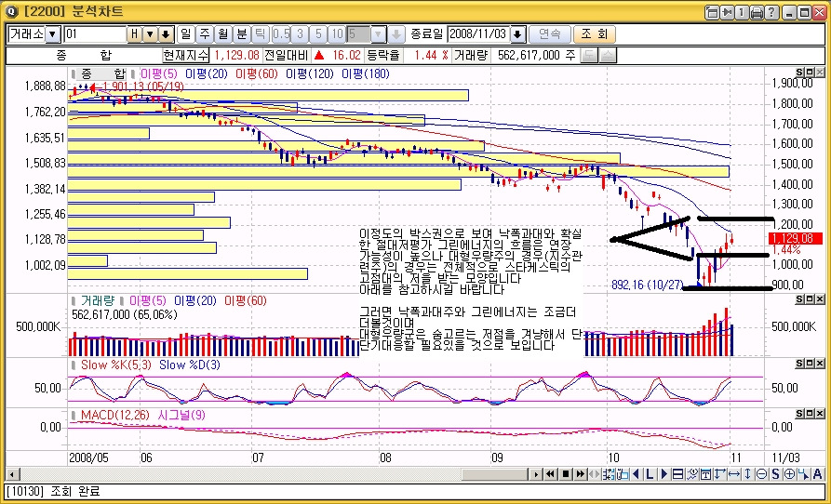Viewport: 831px width, 504px height.
Task: Print the chart with printer icon
Action: click(x=757, y=12)
